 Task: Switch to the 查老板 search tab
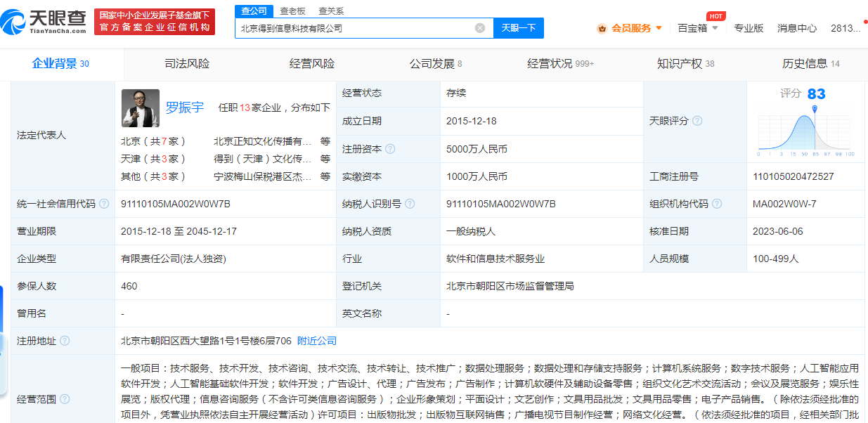292,11
